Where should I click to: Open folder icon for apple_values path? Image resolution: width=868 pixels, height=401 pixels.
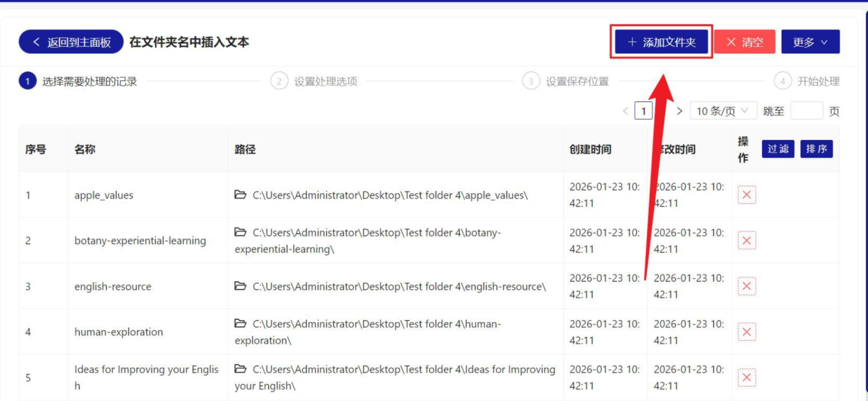[x=240, y=194]
